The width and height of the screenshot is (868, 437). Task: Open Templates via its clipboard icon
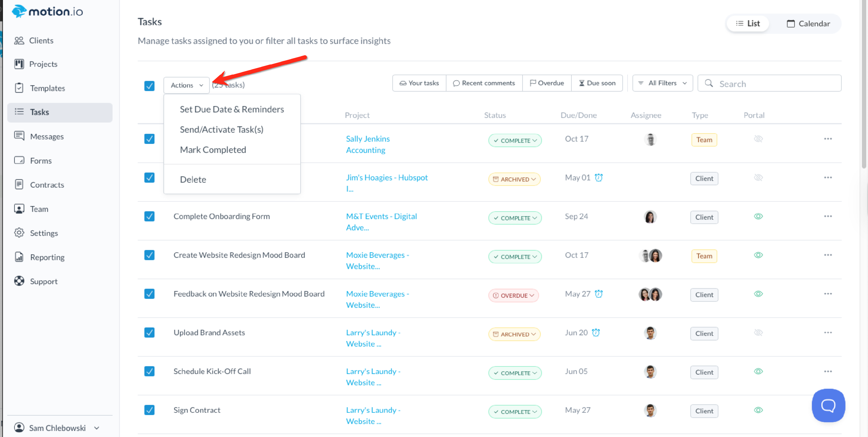19,88
